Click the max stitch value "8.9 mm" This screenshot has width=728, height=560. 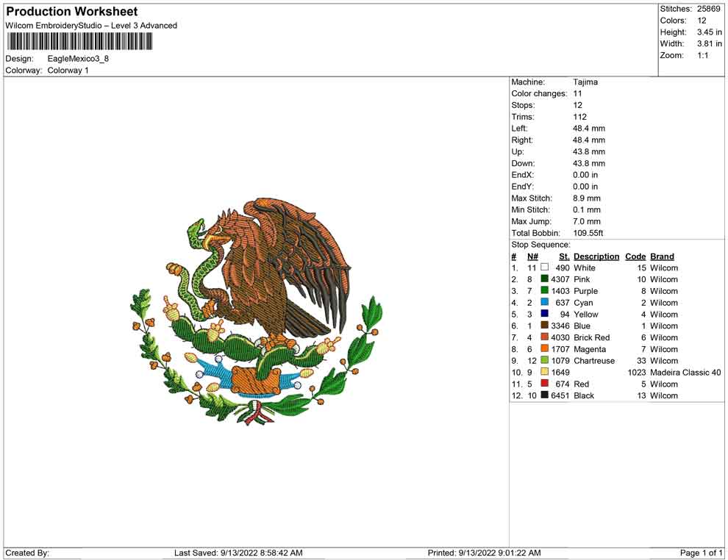586,198
